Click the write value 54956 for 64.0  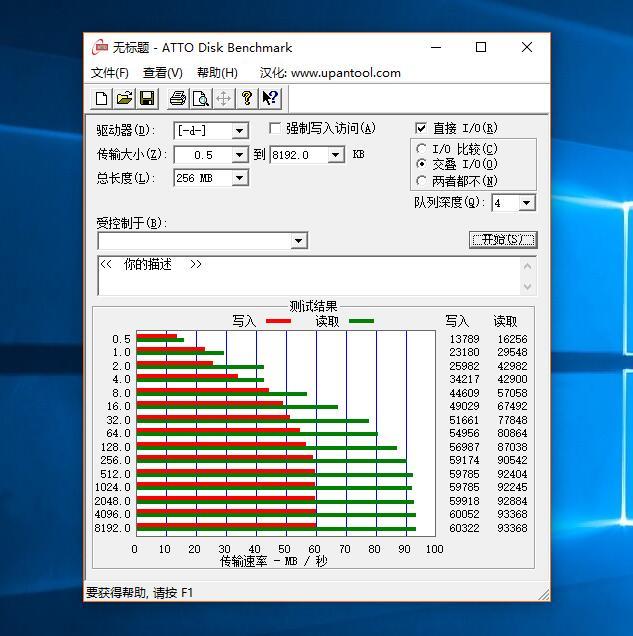point(464,433)
